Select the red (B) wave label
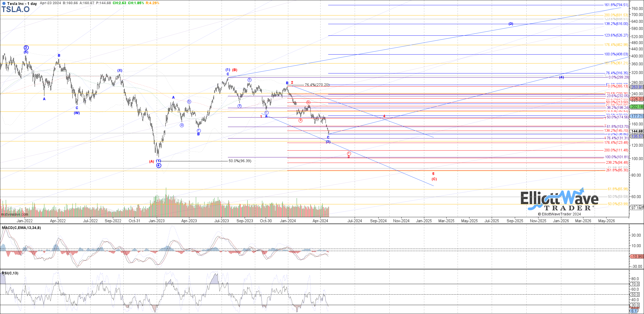This screenshot has height=314, width=644. (235, 70)
